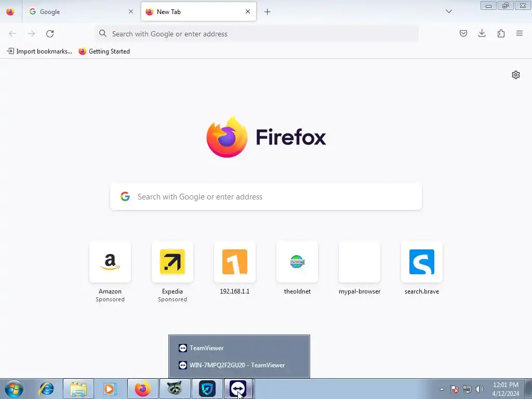The height and width of the screenshot is (399, 532).
Task: Expand the list all tabs chevron
Action: pos(448,11)
